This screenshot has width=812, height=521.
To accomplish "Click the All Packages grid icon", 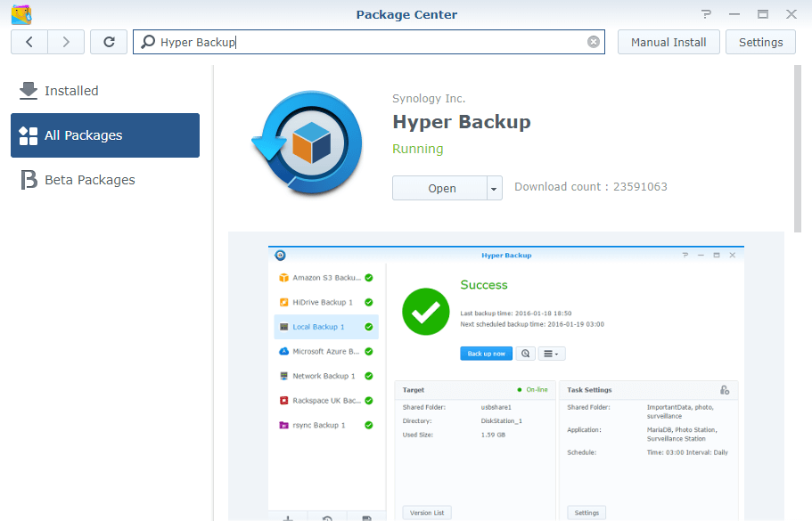I will (28, 135).
